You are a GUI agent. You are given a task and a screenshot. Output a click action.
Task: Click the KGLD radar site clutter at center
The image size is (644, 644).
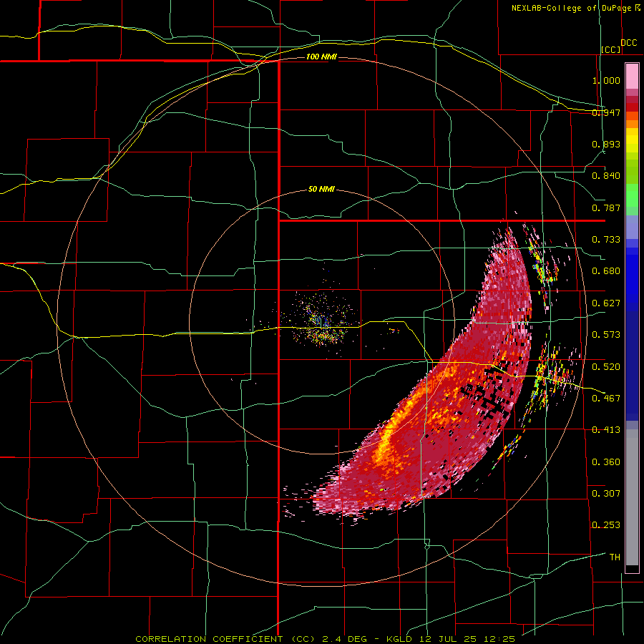(323, 321)
